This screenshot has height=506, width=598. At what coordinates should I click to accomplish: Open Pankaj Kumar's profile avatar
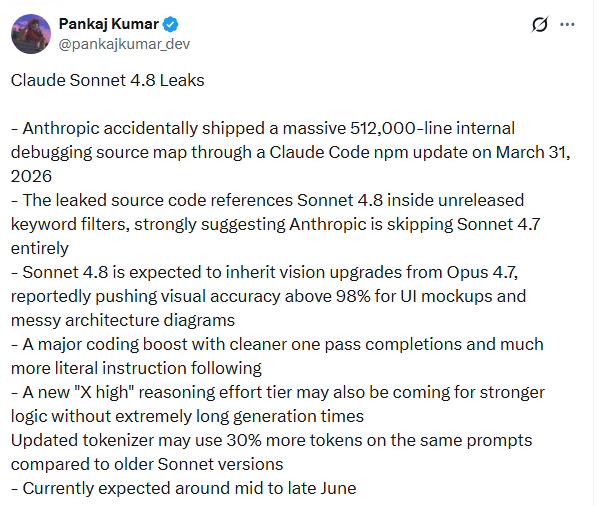click(x=31, y=34)
